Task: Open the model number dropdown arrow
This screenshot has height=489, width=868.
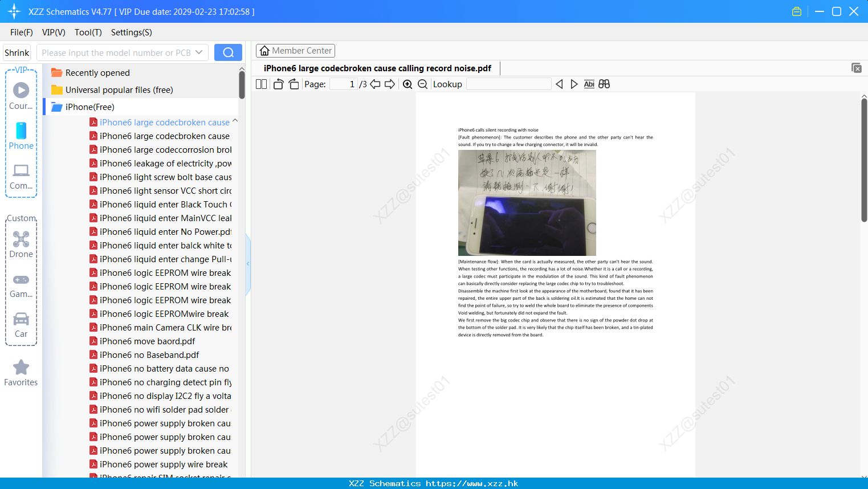Action: click(x=199, y=52)
